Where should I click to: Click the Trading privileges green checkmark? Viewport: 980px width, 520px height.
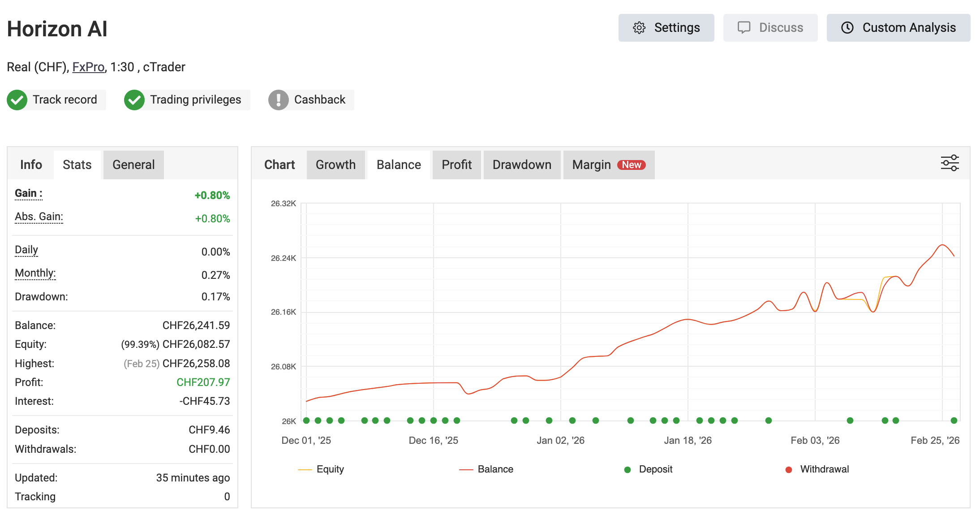[134, 100]
